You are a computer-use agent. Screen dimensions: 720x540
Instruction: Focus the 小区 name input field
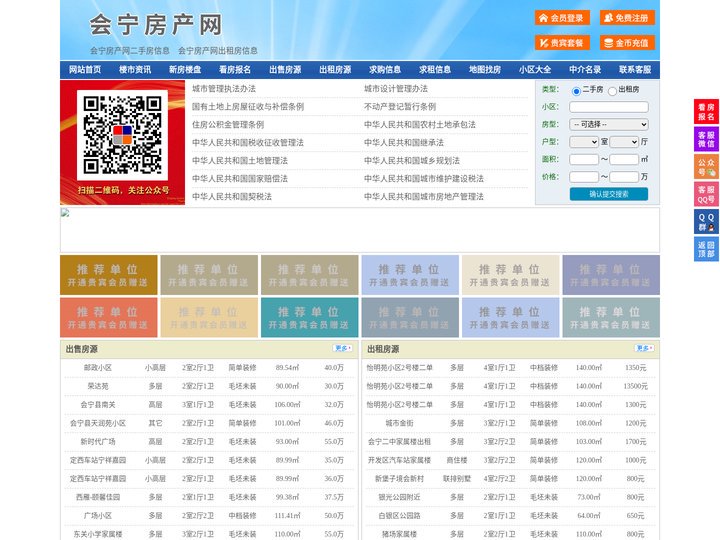coord(609,107)
